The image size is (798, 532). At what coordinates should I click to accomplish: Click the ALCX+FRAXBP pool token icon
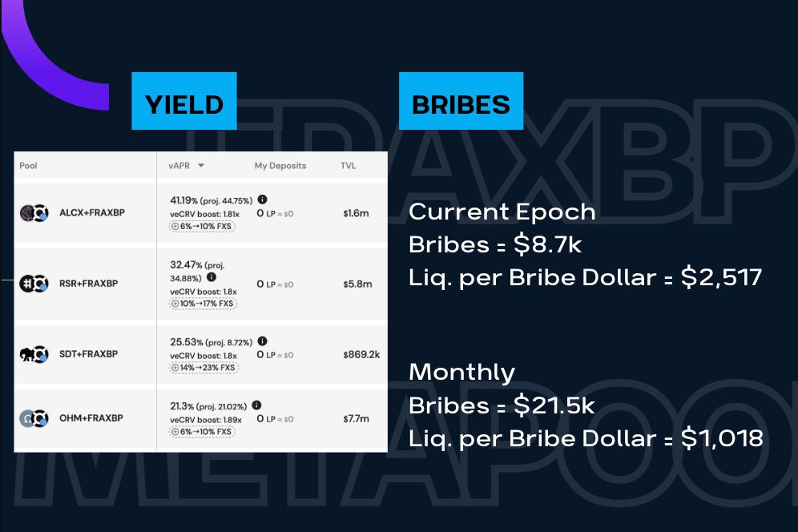(x=34, y=213)
